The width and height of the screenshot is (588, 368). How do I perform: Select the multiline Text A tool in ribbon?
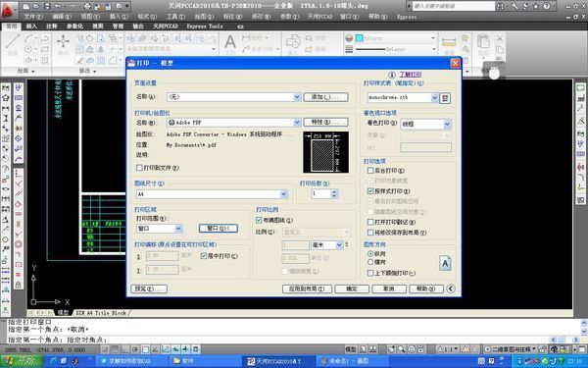(x=230, y=42)
